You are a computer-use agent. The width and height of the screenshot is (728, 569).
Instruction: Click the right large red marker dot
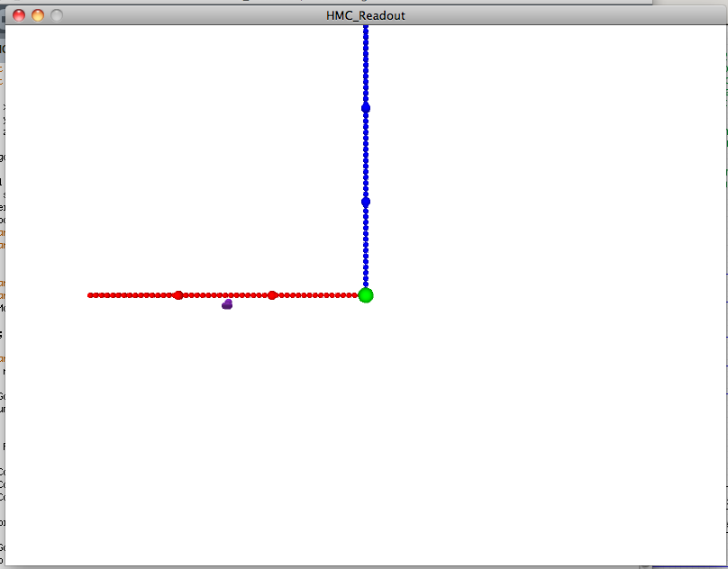272,295
